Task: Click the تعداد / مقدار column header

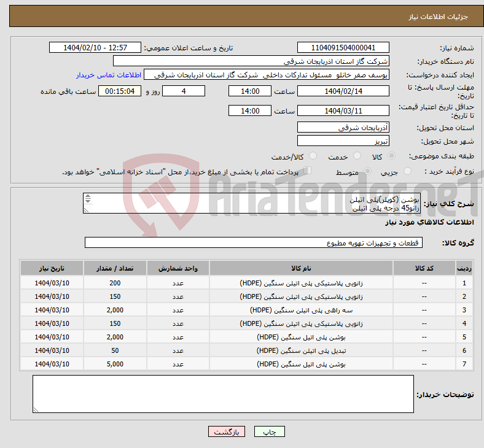Action: (x=115, y=269)
